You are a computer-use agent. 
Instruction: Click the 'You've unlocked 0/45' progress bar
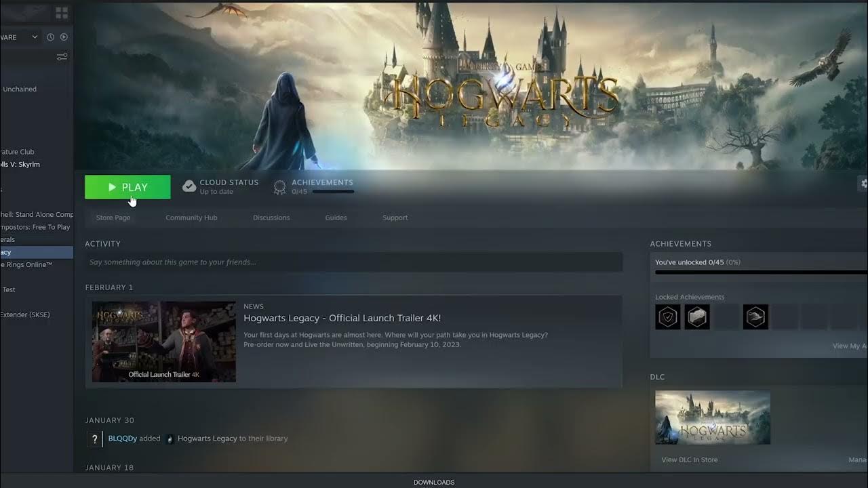(762, 272)
